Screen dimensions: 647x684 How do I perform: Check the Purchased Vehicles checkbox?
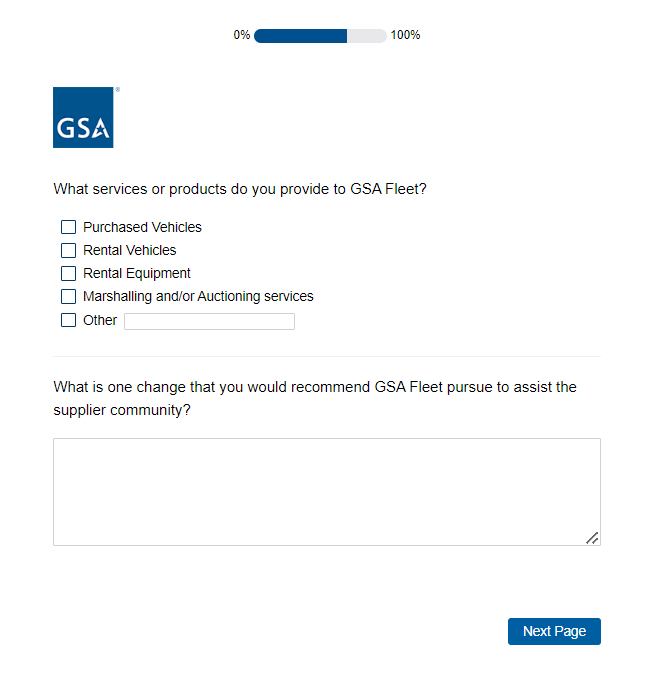(69, 227)
